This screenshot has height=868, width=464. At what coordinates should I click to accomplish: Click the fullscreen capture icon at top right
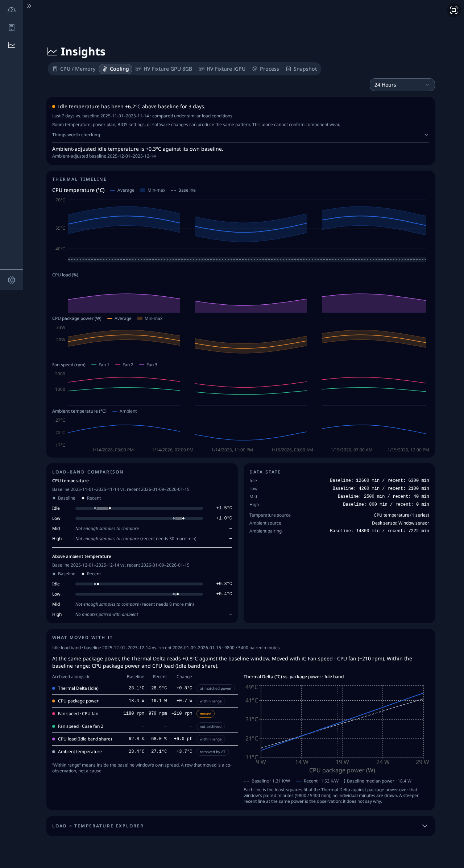[x=454, y=10]
